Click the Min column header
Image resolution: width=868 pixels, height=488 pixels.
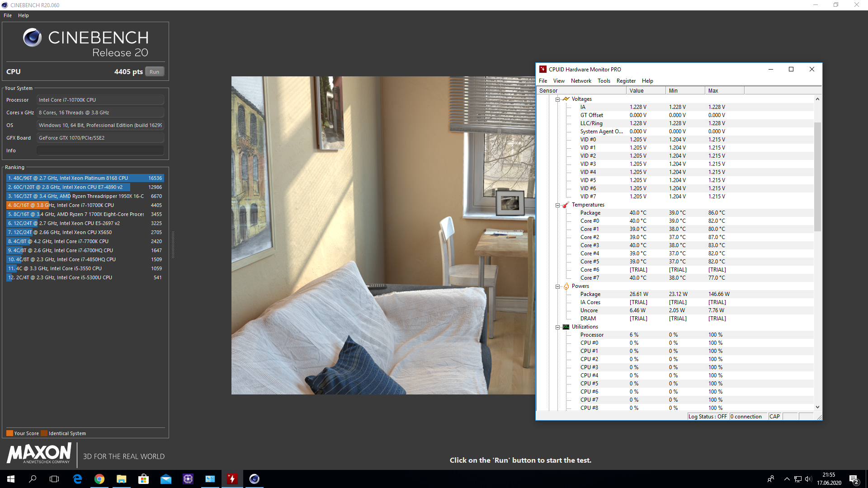(x=685, y=91)
